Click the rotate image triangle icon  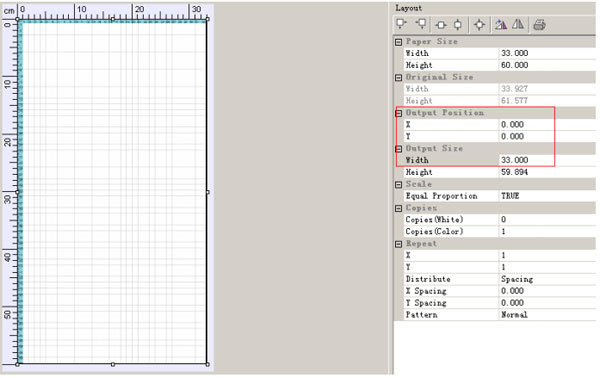[x=501, y=25]
